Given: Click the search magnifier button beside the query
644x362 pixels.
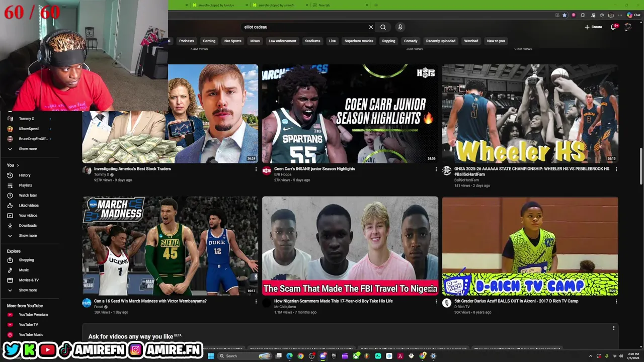Looking at the screenshot, I should click(x=383, y=27).
